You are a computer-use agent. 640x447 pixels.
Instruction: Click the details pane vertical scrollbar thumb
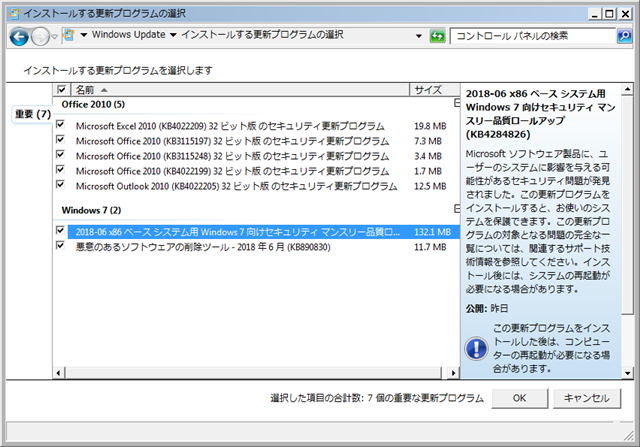tap(627, 205)
